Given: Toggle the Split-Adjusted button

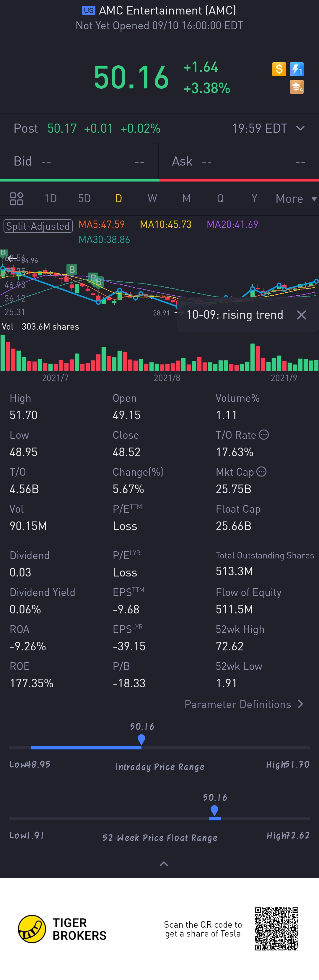Looking at the screenshot, I should pyautogui.click(x=38, y=226).
